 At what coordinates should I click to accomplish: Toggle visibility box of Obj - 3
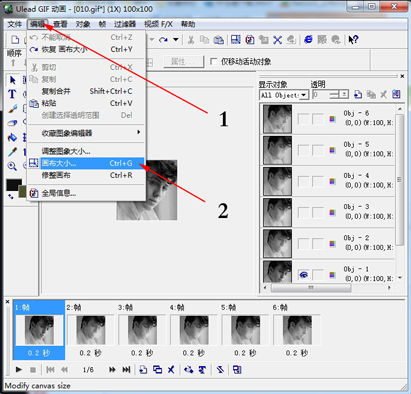coord(303,212)
